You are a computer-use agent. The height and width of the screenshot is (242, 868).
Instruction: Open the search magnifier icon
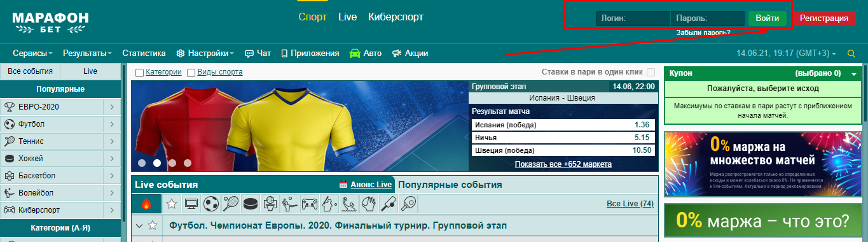852,53
